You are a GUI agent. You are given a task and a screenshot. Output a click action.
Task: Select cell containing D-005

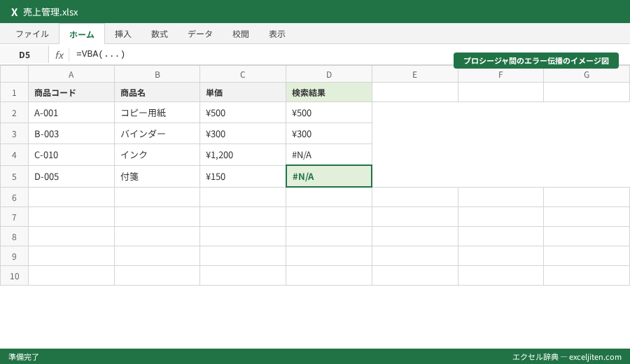[71, 176]
